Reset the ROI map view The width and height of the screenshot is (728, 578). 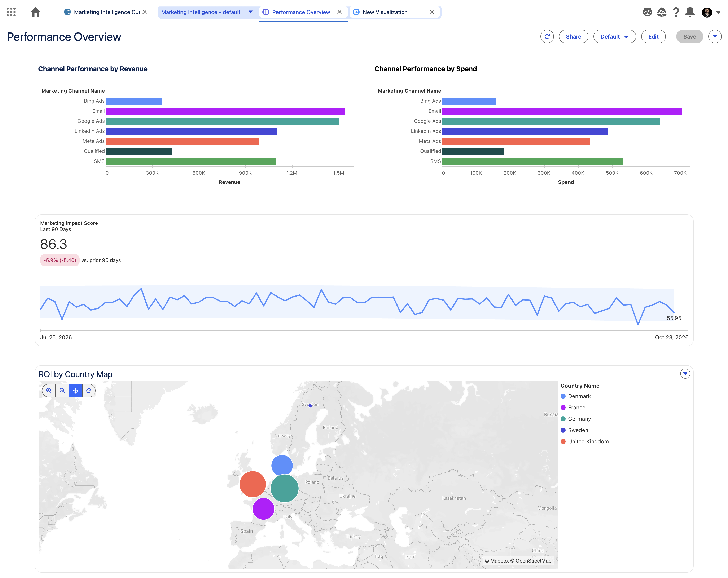coord(89,390)
